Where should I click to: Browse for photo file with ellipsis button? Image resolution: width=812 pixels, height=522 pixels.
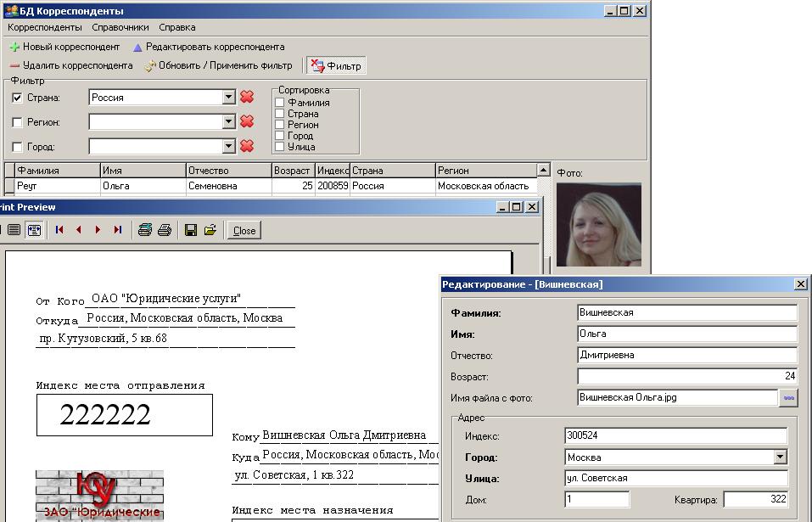click(x=788, y=397)
